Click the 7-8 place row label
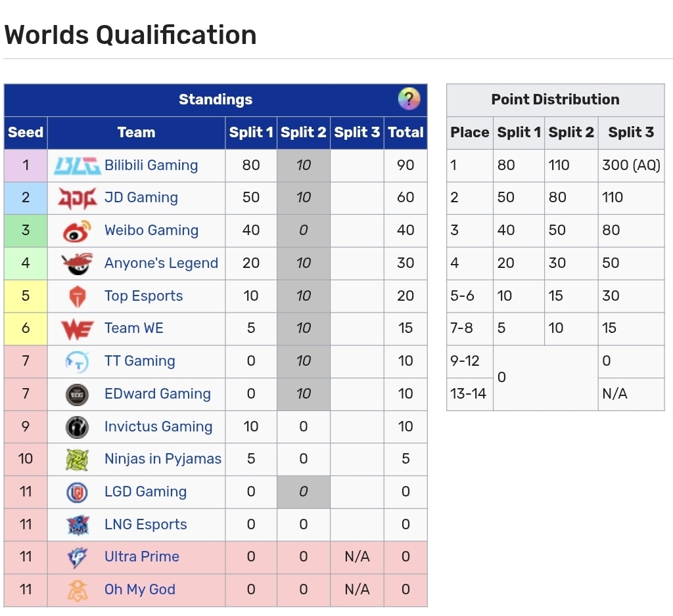673x616 pixels. pos(470,328)
